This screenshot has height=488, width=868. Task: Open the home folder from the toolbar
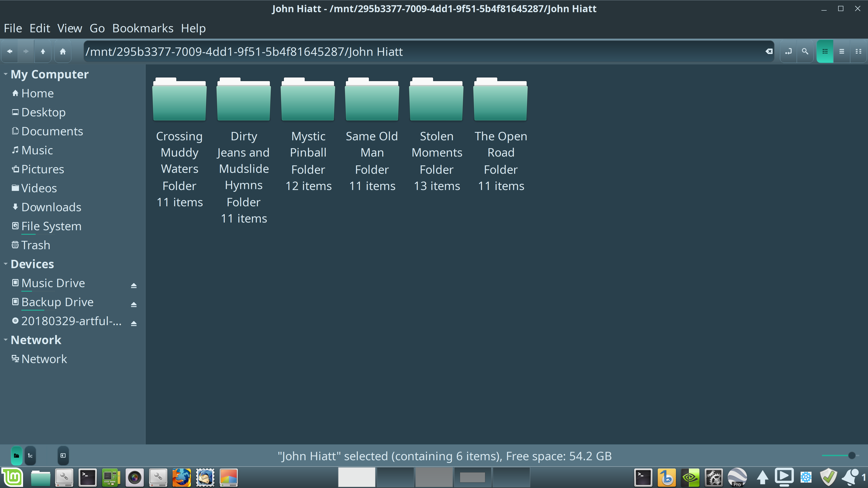63,52
